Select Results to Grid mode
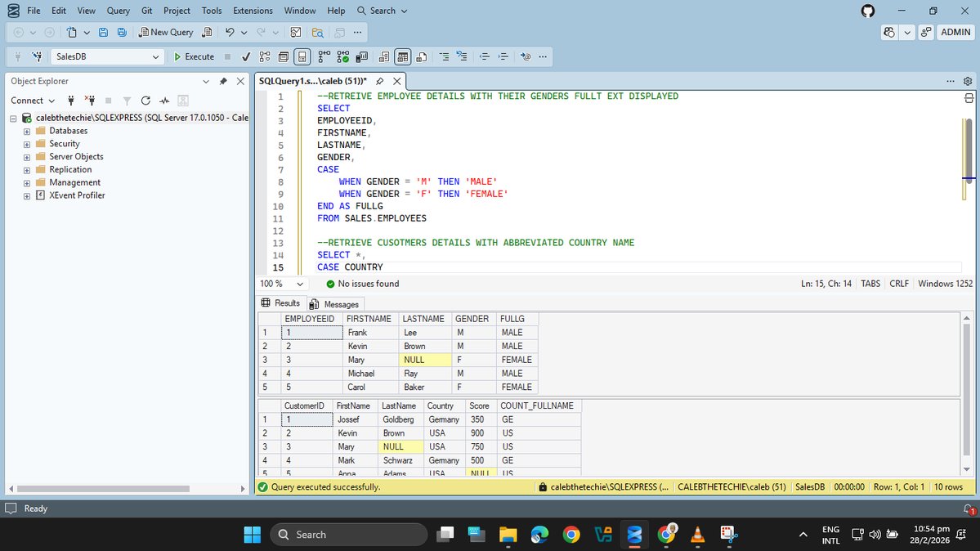 (402, 56)
